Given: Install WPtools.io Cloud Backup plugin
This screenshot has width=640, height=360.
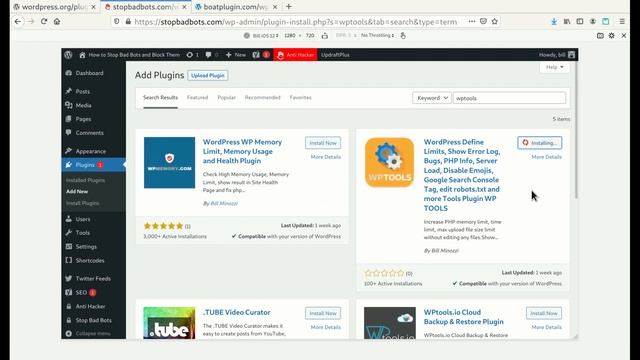Looking at the screenshot, I should pos(544,313).
